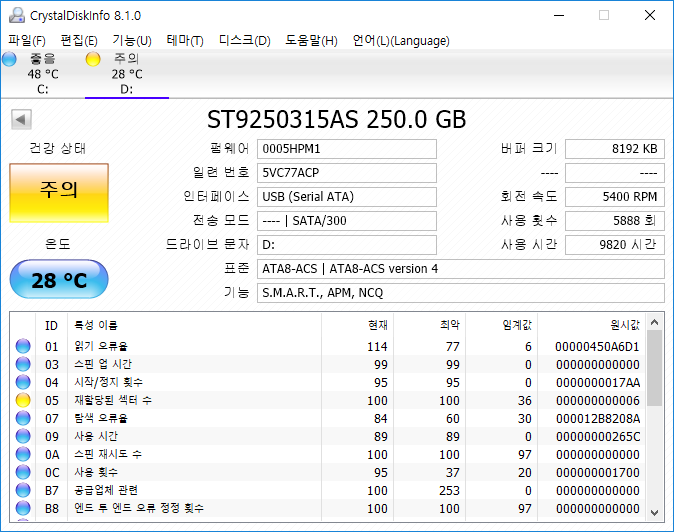Click raw value 00000450A6D1
Viewport: 674px width, 532px height.
click(597, 346)
